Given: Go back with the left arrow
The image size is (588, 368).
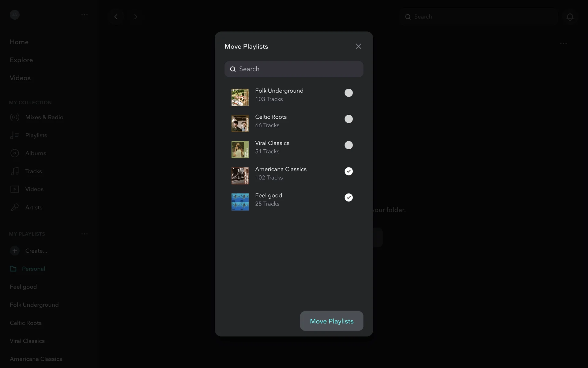Looking at the screenshot, I should tap(116, 17).
